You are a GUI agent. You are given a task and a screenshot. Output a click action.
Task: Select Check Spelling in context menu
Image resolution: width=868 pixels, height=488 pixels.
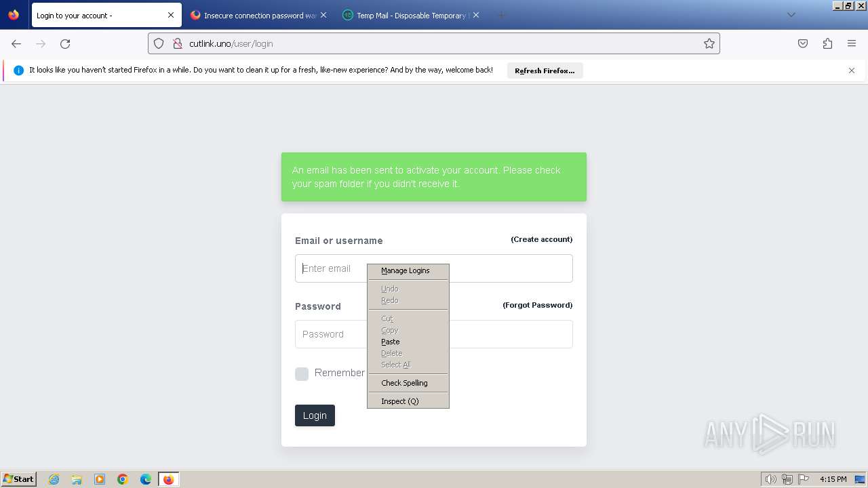tap(408, 383)
